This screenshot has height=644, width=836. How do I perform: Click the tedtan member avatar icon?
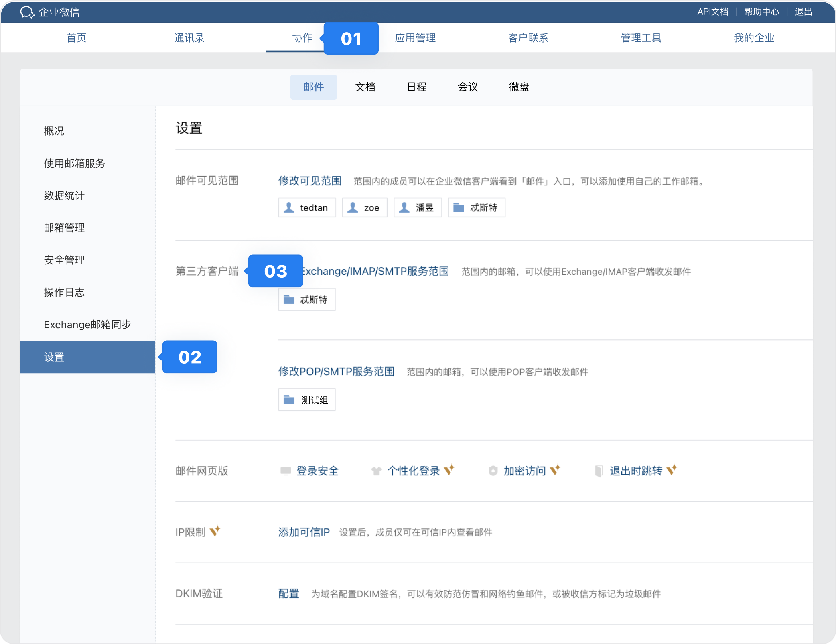(x=289, y=207)
